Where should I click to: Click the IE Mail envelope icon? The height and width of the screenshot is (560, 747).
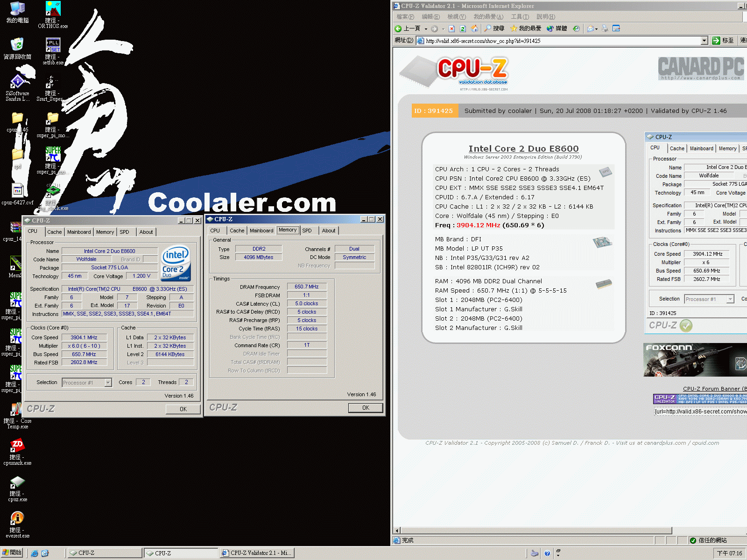591,28
